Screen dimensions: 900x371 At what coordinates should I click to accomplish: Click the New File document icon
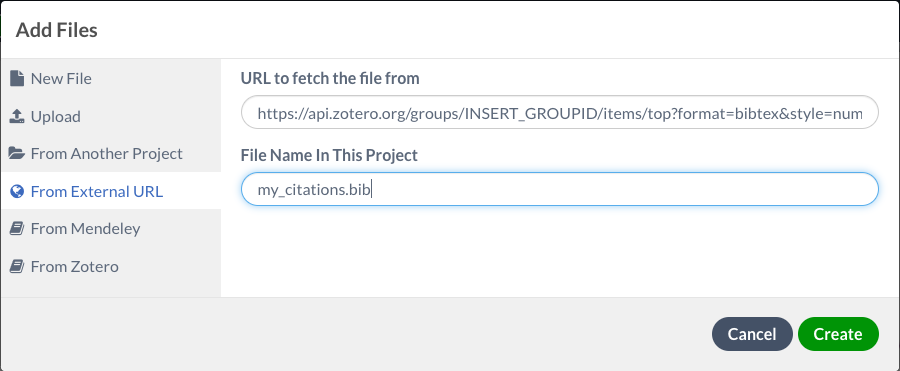(17, 78)
